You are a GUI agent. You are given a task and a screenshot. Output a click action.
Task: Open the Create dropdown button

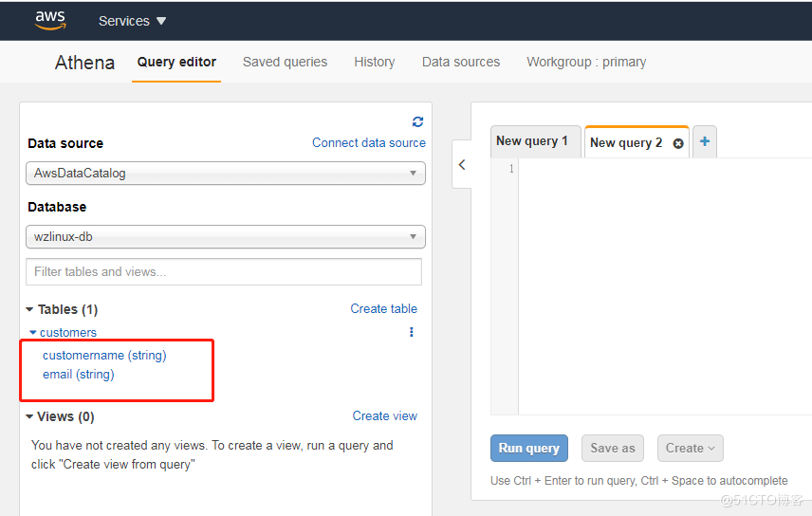(x=691, y=448)
